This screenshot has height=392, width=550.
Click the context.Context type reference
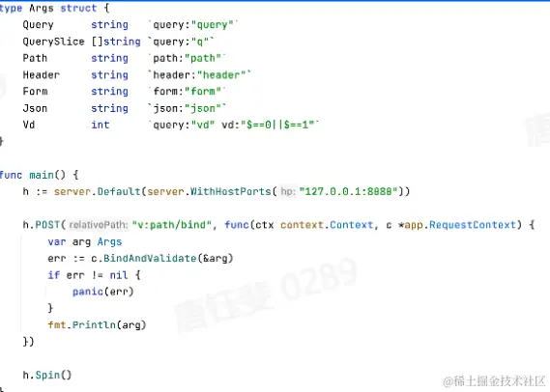(x=327, y=225)
